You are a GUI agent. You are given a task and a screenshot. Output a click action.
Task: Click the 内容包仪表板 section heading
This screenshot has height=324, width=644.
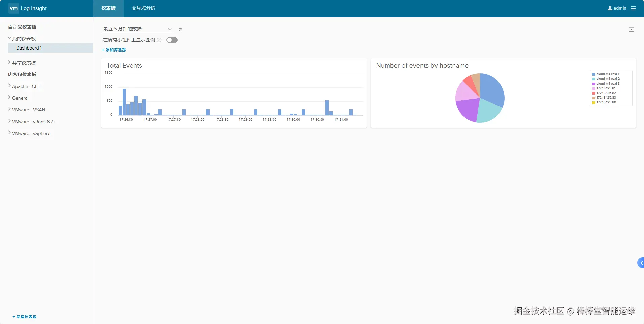coord(22,74)
